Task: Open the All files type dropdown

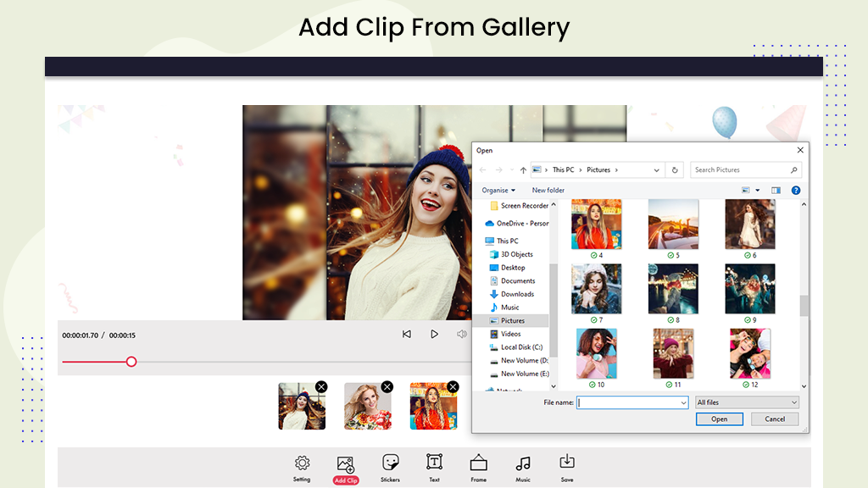Action: 748,402
